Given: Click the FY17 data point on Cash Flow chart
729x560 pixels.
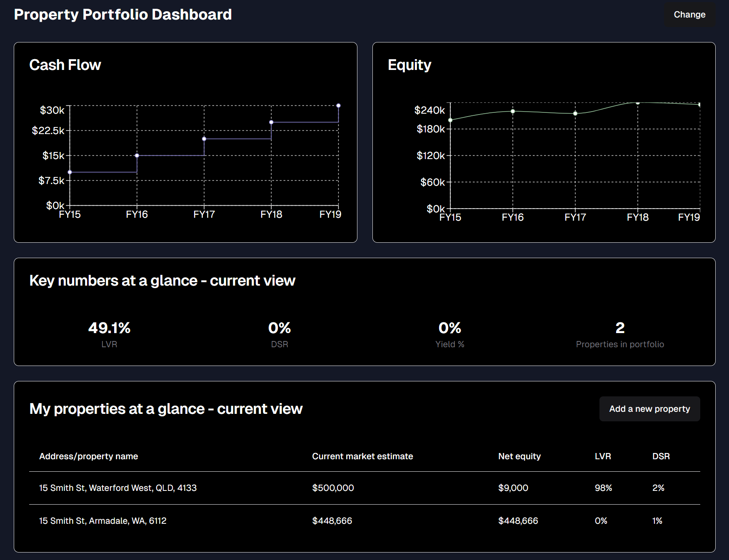Looking at the screenshot, I should (204, 139).
